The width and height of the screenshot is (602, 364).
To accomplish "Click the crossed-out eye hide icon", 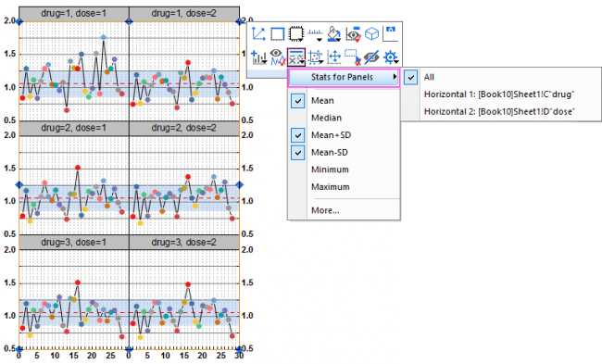I will (371, 57).
